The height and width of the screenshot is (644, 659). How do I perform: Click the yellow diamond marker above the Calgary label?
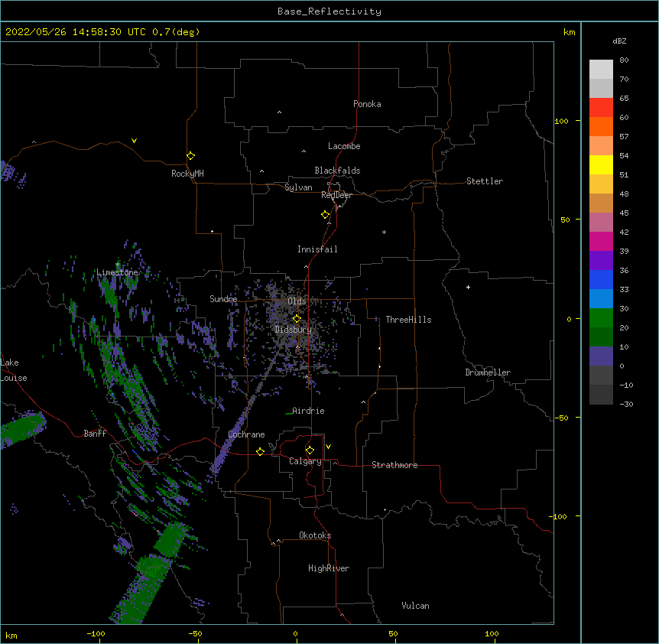(310, 450)
